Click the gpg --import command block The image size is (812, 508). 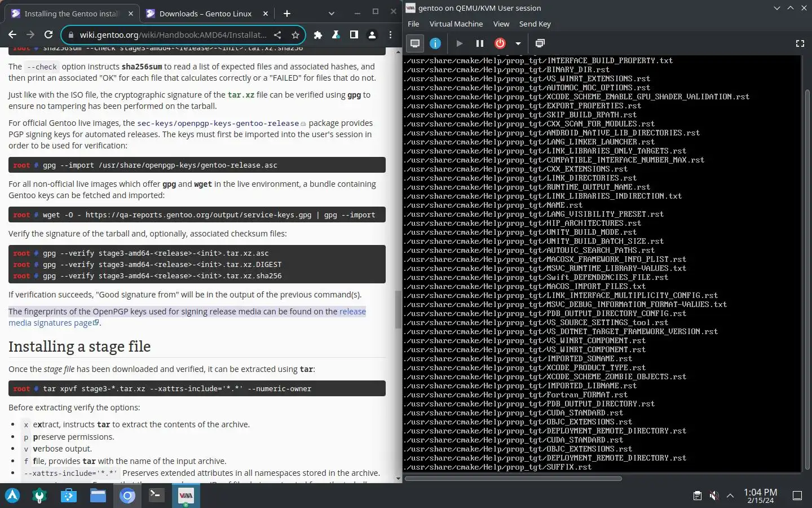197,165
